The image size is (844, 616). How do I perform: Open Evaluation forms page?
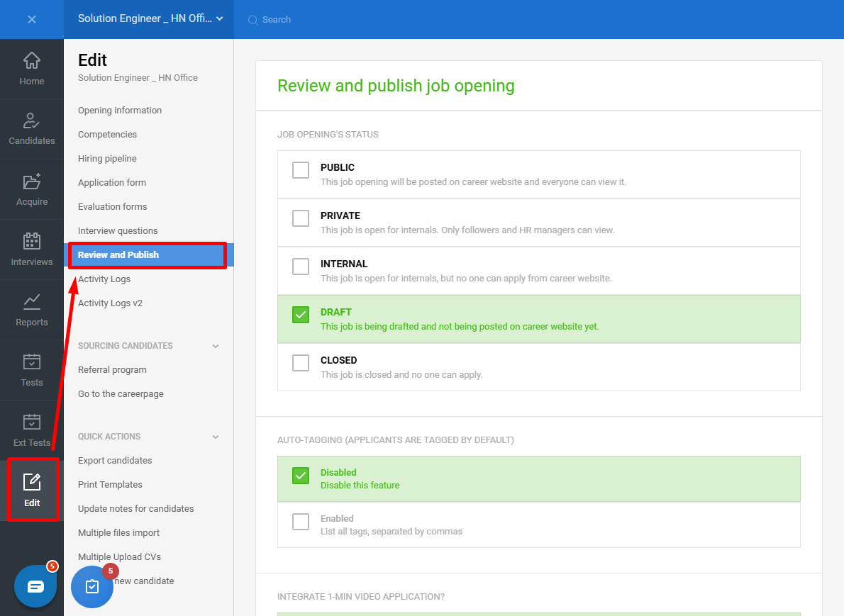[x=112, y=206]
